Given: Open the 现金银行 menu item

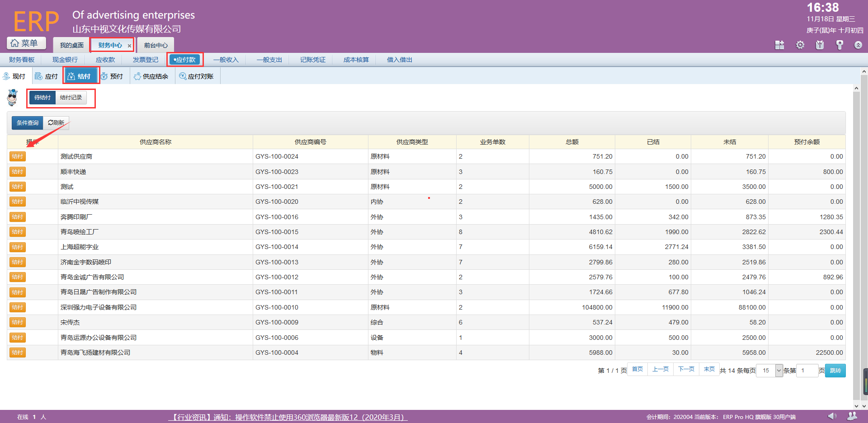Looking at the screenshot, I should pyautogui.click(x=65, y=60).
